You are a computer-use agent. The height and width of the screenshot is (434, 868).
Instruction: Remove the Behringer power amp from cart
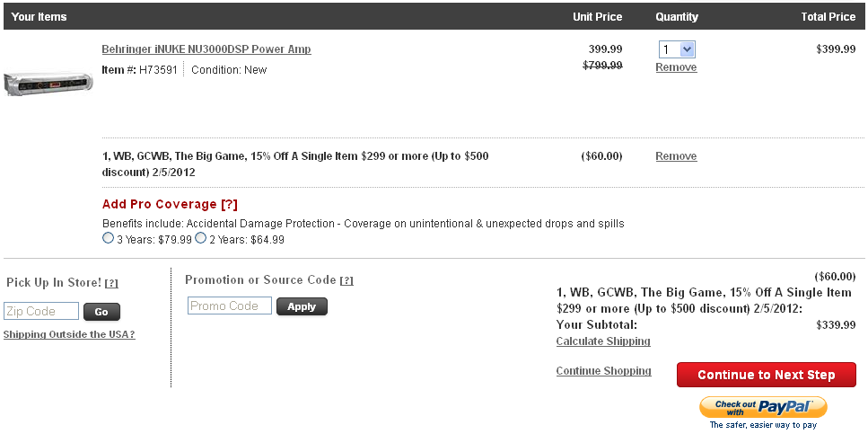[676, 67]
